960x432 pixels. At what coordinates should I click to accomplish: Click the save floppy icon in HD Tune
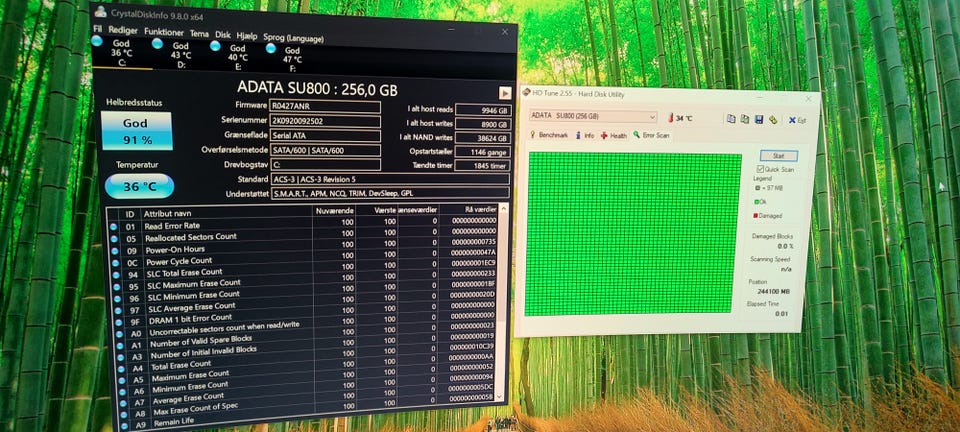pos(759,119)
